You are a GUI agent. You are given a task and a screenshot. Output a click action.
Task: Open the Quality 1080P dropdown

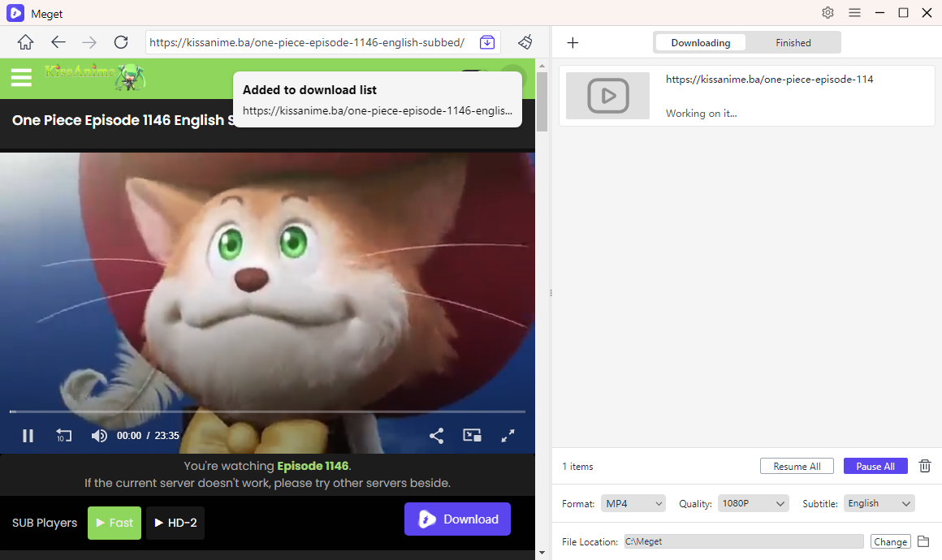pos(753,503)
